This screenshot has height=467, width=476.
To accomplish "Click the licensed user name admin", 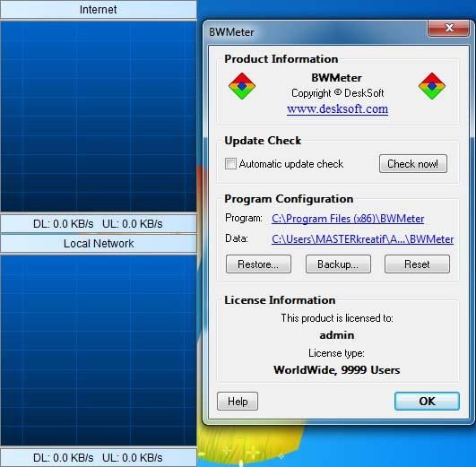I will [x=337, y=335].
